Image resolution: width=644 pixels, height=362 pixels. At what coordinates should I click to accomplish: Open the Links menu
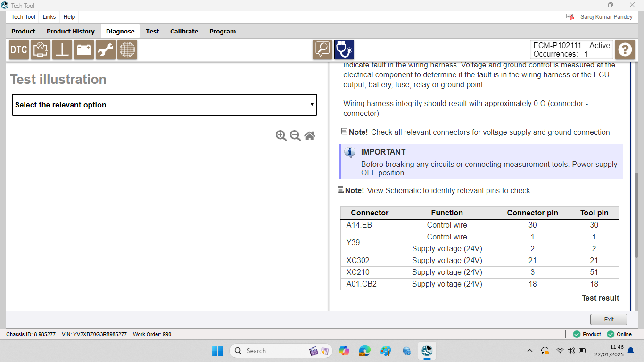click(x=49, y=16)
